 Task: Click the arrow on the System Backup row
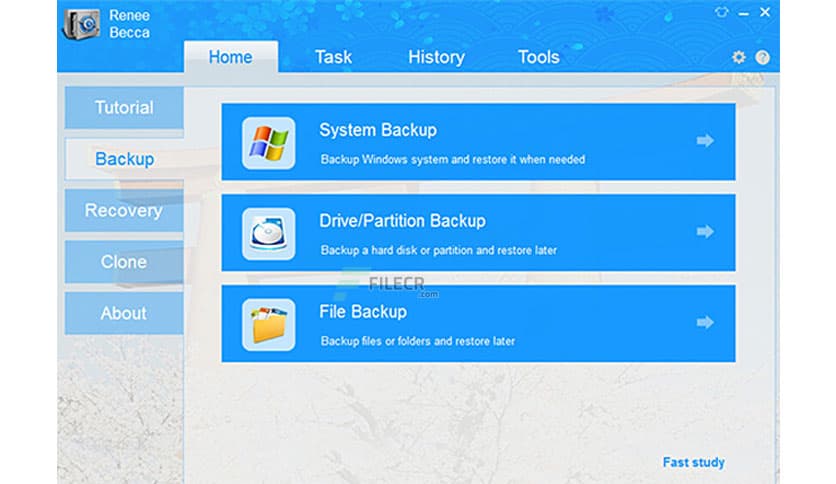pyautogui.click(x=705, y=141)
